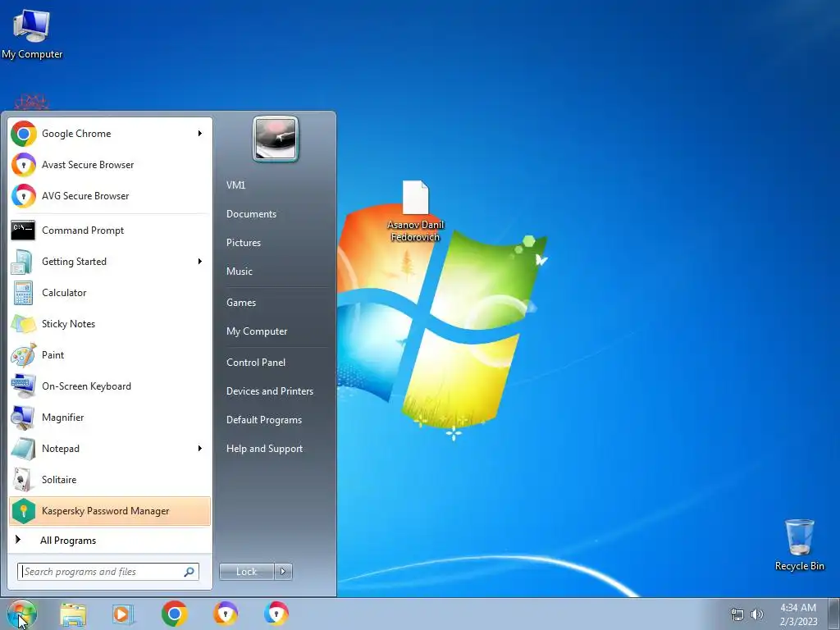This screenshot has width=840, height=630.
Task: Select the My Computer desktop icon
Action: [x=32, y=34]
